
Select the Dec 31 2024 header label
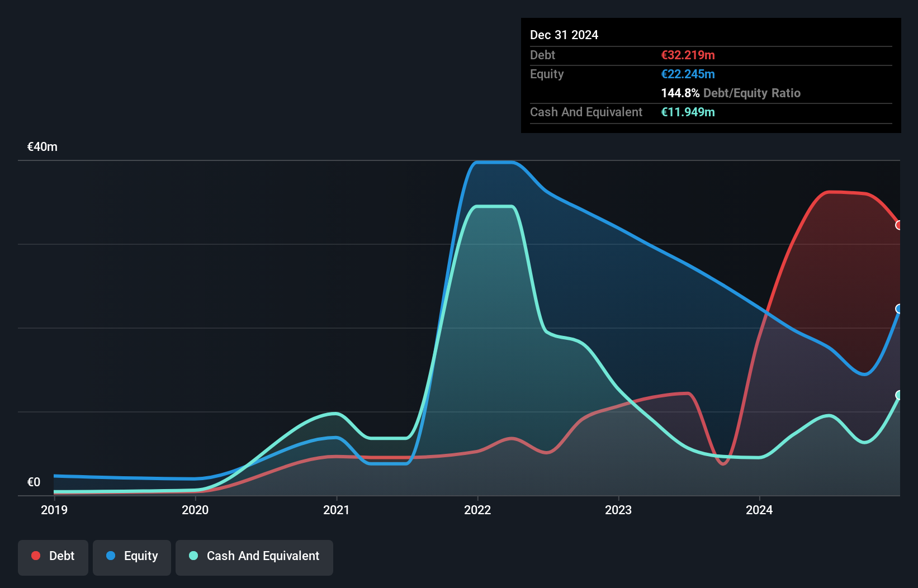tap(564, 35)
